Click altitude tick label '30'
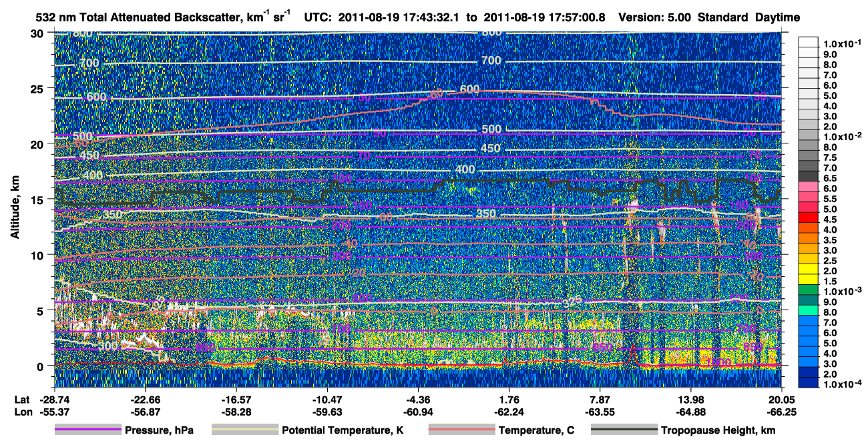The height and width of the screenshot is (445, 868). coord(38,33)
